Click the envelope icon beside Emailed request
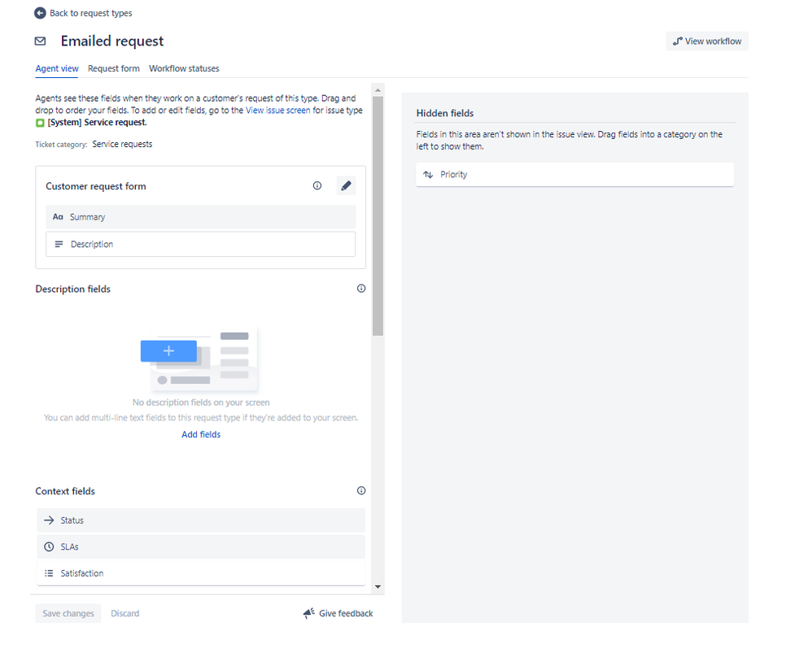The image size is (812, 648). point(40,41)
